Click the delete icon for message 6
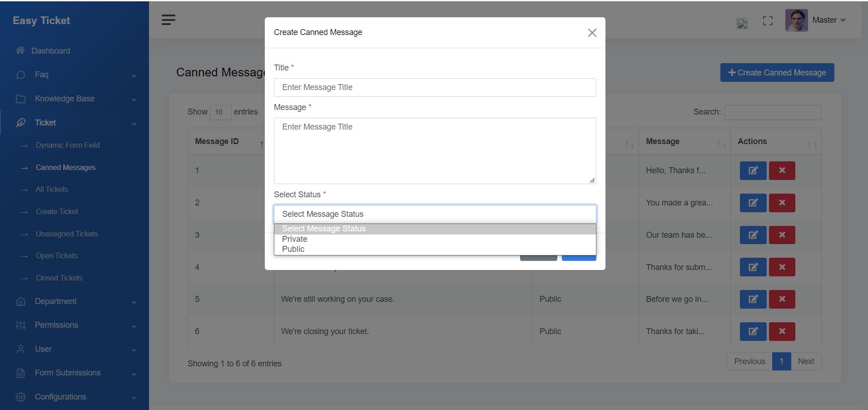Screen dimensions: 868x410 click(x=782, y=331)
